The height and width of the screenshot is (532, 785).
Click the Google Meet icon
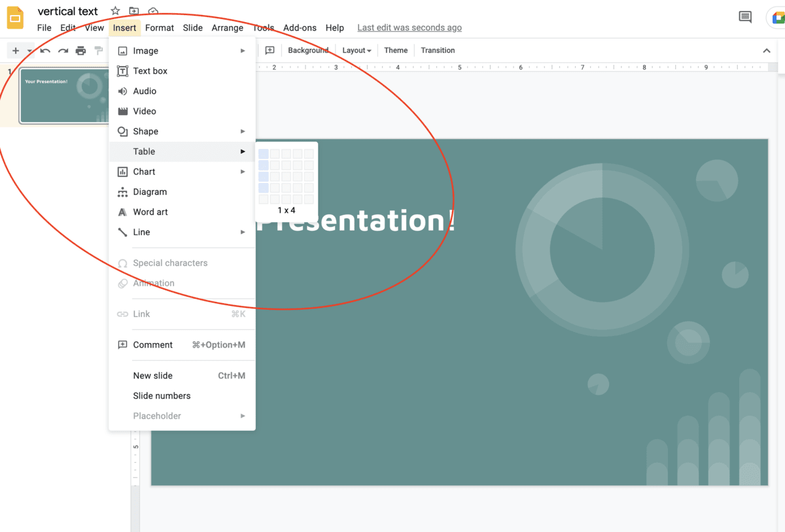point(776,18)
